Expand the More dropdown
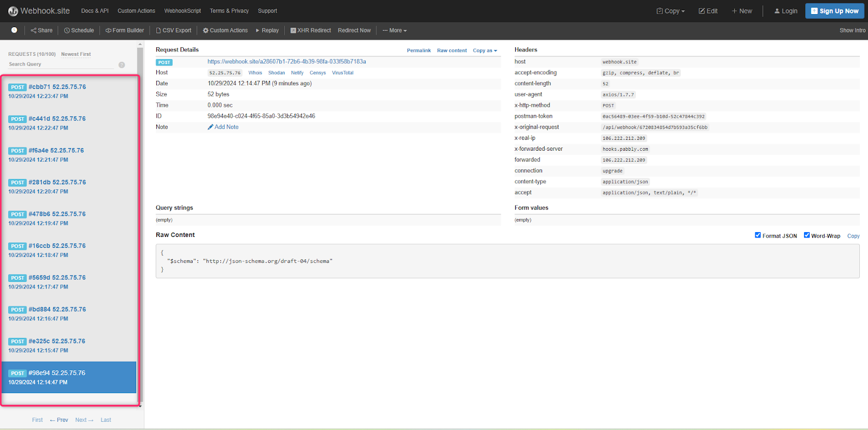868x430 pixels. (394, 30)
